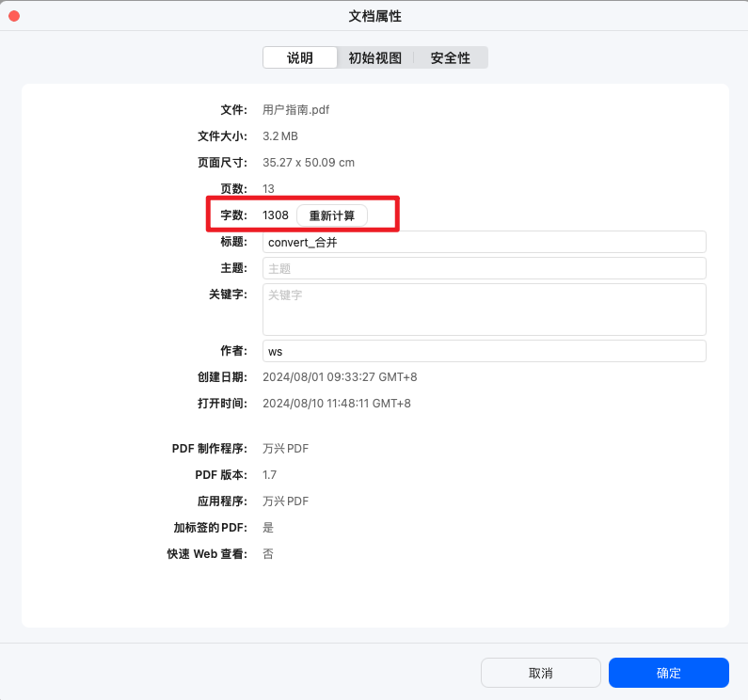Image resolution: width=748 pixels, height=700 pixels.
Task: Select the PDF 制作程序 value 万兴 PDF
Action: [x=285, y=449]
